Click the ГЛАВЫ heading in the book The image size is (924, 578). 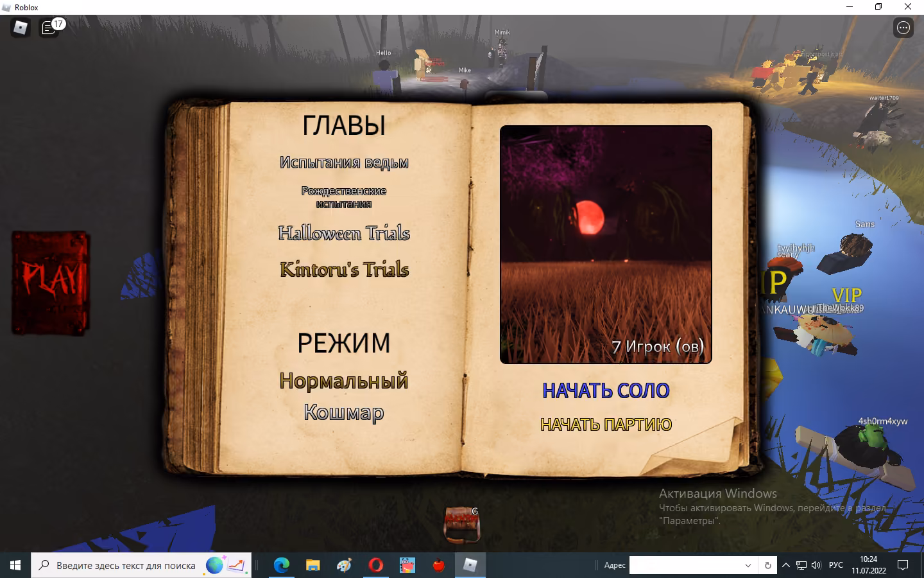point(344,125)
